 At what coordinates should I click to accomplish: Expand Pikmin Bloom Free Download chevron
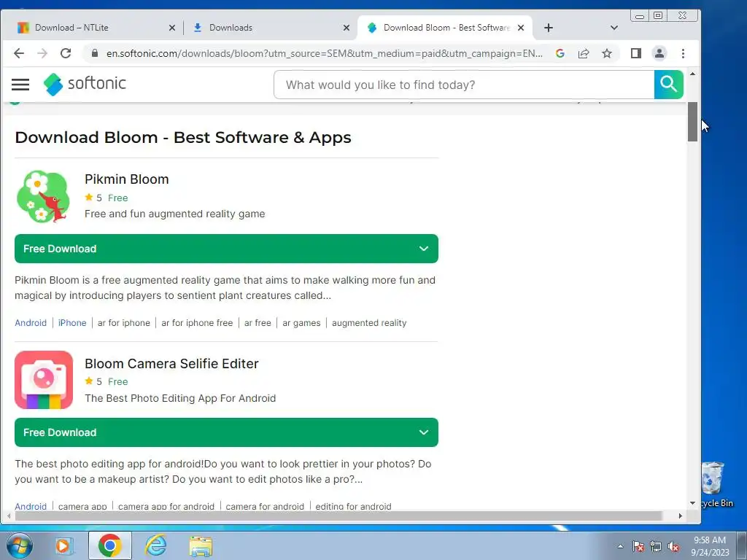click(424, 249)
